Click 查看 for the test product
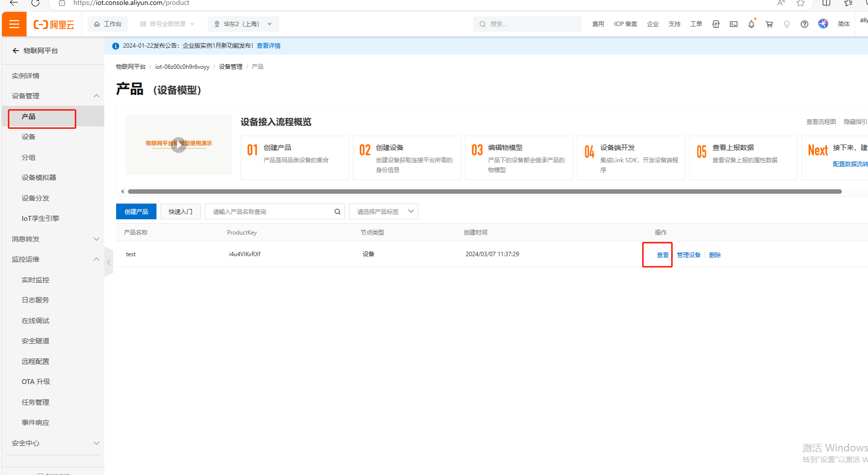 point(662,255)
